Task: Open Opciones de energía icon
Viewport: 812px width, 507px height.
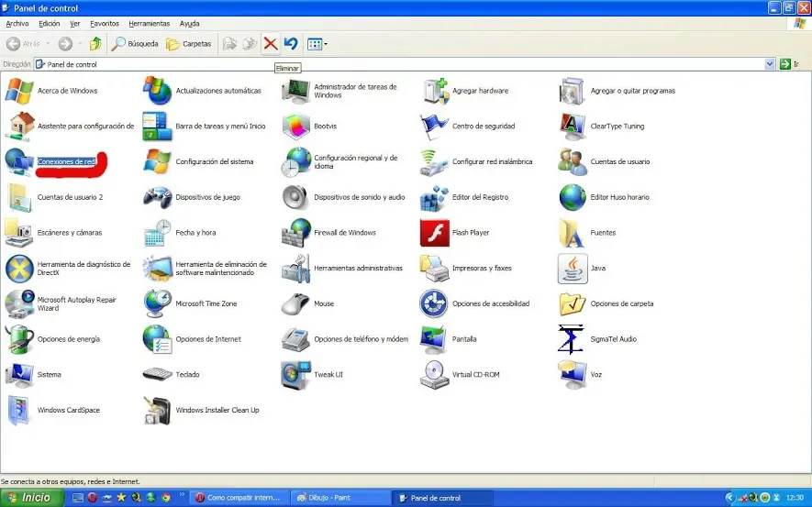Action: [19, 339]
